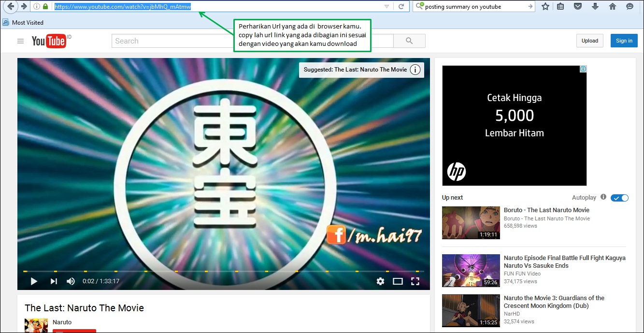Select the YouTube URL in address bar
Image resolution: width=644 pixels, height=333 pixels.
123,7
